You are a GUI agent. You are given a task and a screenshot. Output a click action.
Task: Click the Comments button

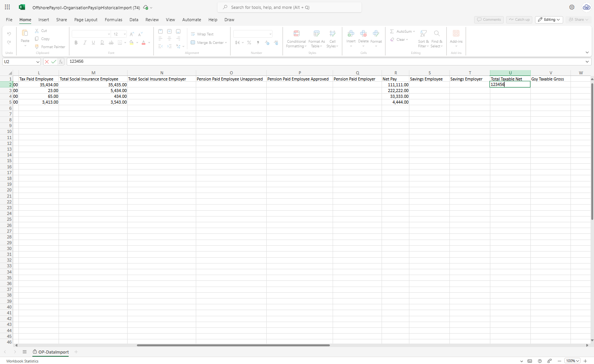pyautogui.click(x=489, y=20)
